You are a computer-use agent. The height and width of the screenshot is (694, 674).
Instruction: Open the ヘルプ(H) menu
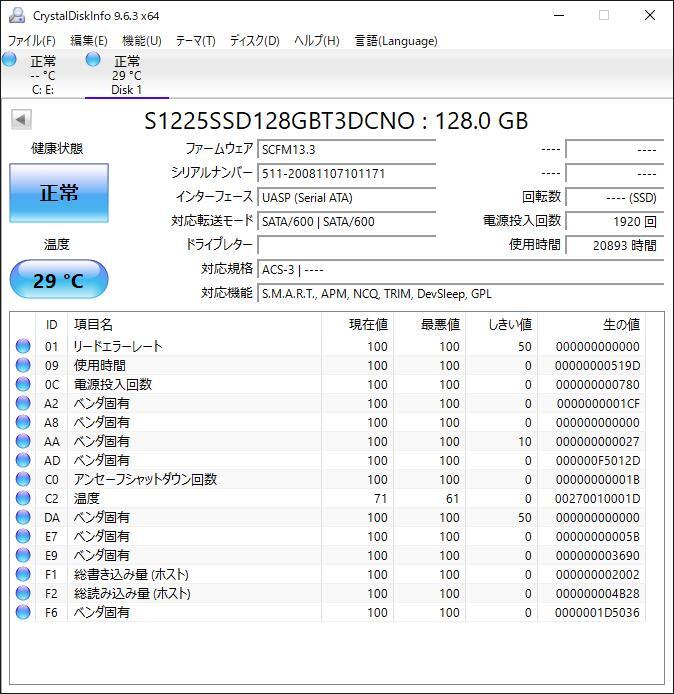tap(317, 41)
